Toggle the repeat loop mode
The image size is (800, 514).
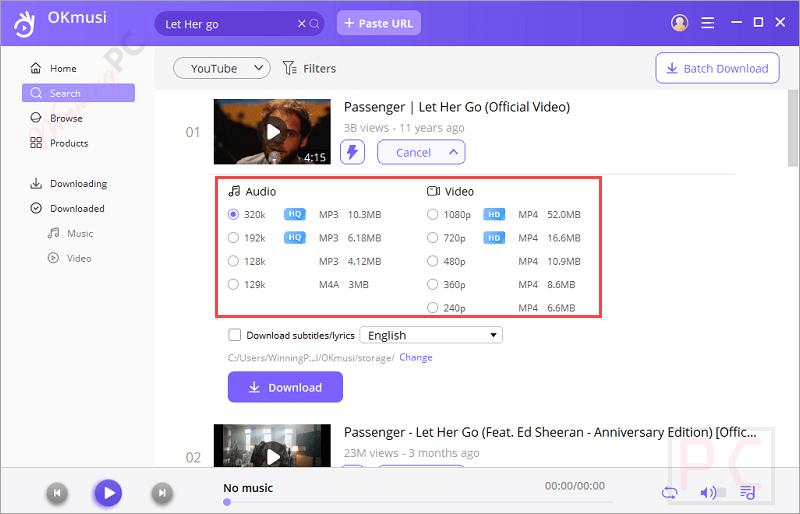pyautogui.click(x=669, y=493)
